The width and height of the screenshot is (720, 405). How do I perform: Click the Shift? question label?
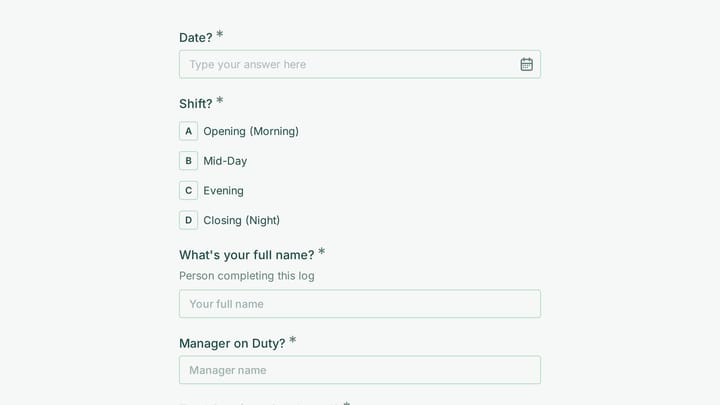tap(196, 104)
